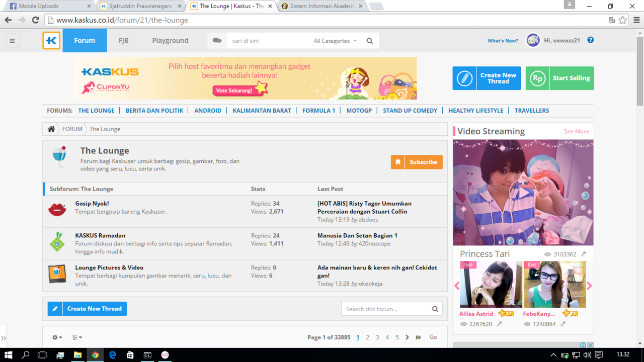Open Windows Start menu

9,355
